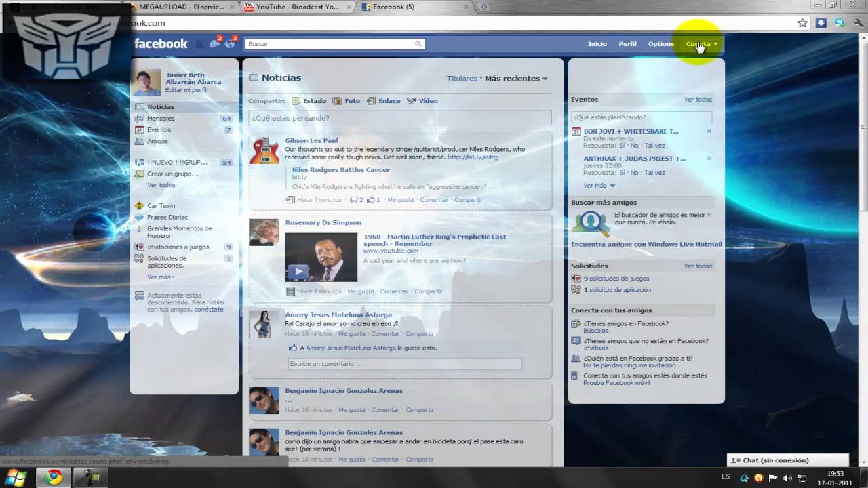Respond Sí to BON JOVI event
Image resolution: width=868 pixels, height=488 pixels.
pos(622,146)
